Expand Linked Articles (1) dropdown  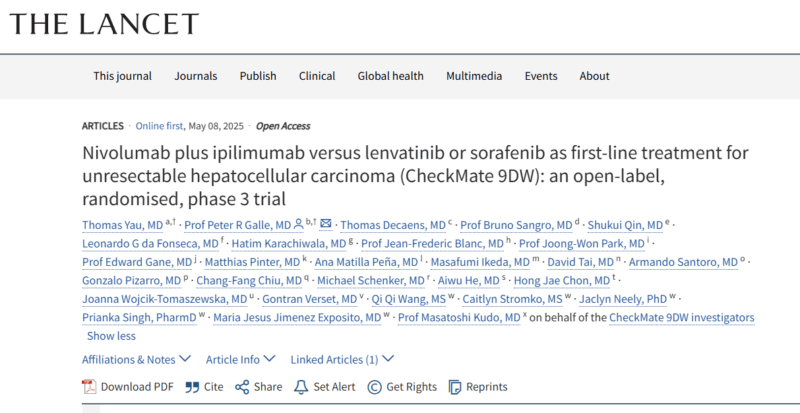[x=342, y=359]
